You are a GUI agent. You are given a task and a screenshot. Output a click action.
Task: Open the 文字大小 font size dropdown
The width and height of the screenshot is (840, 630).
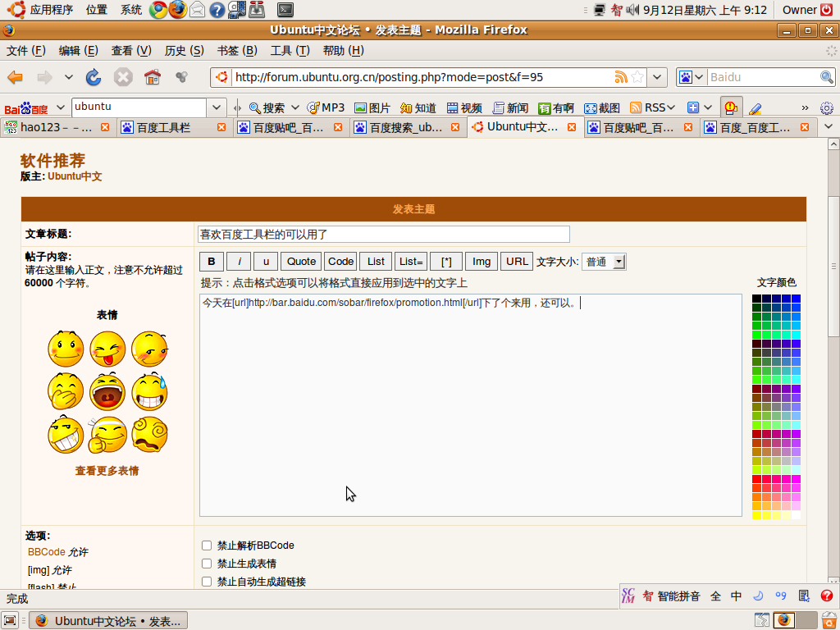[604, 262]
